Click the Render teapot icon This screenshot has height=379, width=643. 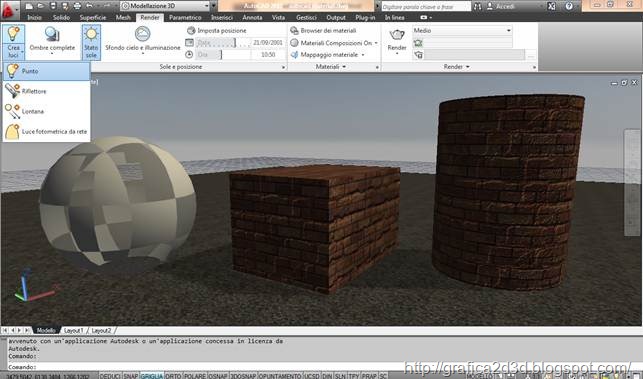pyautogui.click(x=397, y=35)
